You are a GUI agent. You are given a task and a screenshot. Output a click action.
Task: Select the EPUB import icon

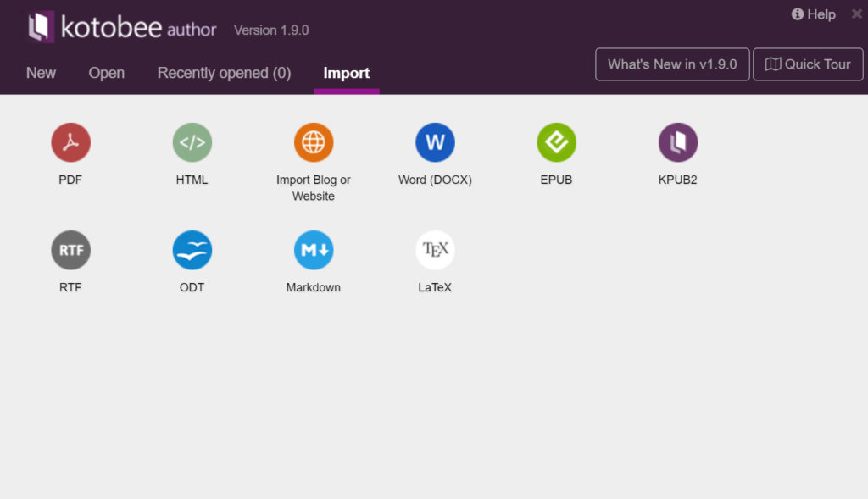click(556, 142)
